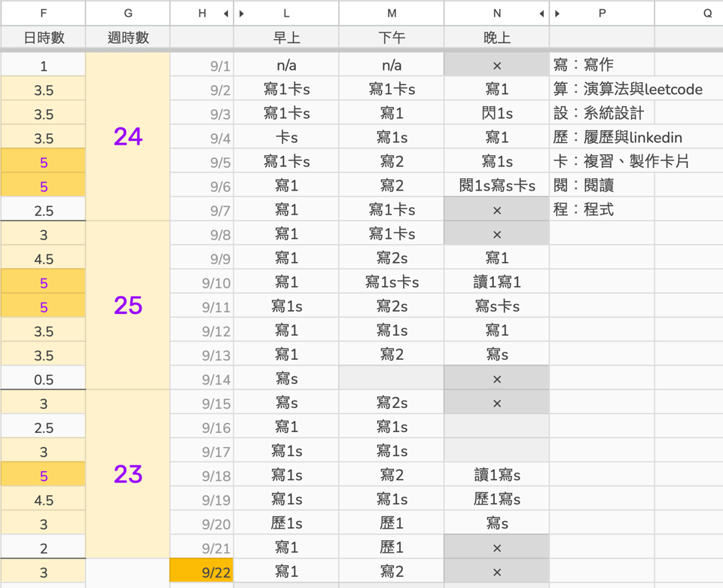Expand hidden columns after column H
The width and height of the screenshot is (723, 588).
pos(226,14)
